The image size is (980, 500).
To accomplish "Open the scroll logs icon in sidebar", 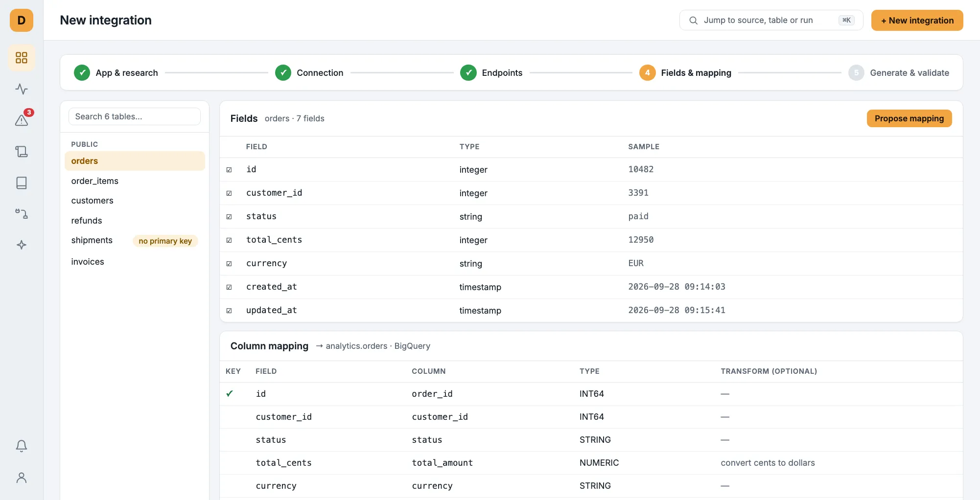I will click(x=22, y=152).
